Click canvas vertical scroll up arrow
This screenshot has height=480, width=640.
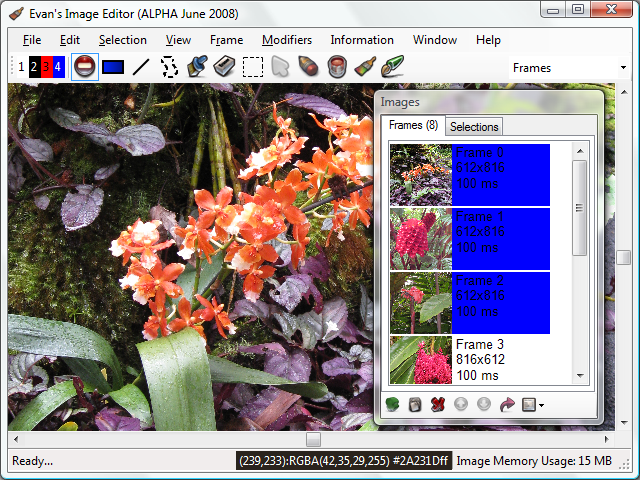(624, 92)
